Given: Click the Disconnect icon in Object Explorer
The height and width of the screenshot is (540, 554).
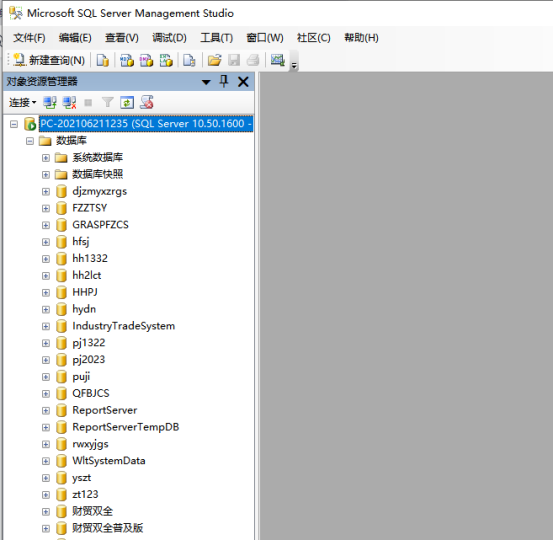Looking at the screenshot, I should coord(70,103).
